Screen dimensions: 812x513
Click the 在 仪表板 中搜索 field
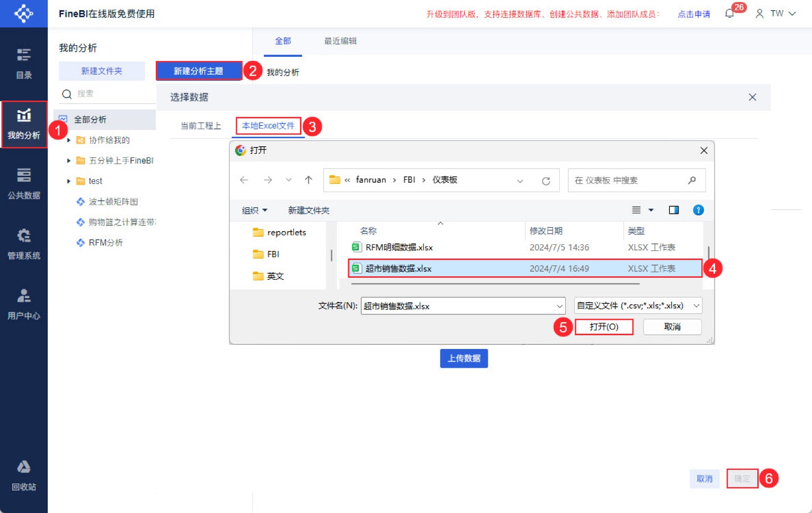pyautogui.click(x=637, y=180)
